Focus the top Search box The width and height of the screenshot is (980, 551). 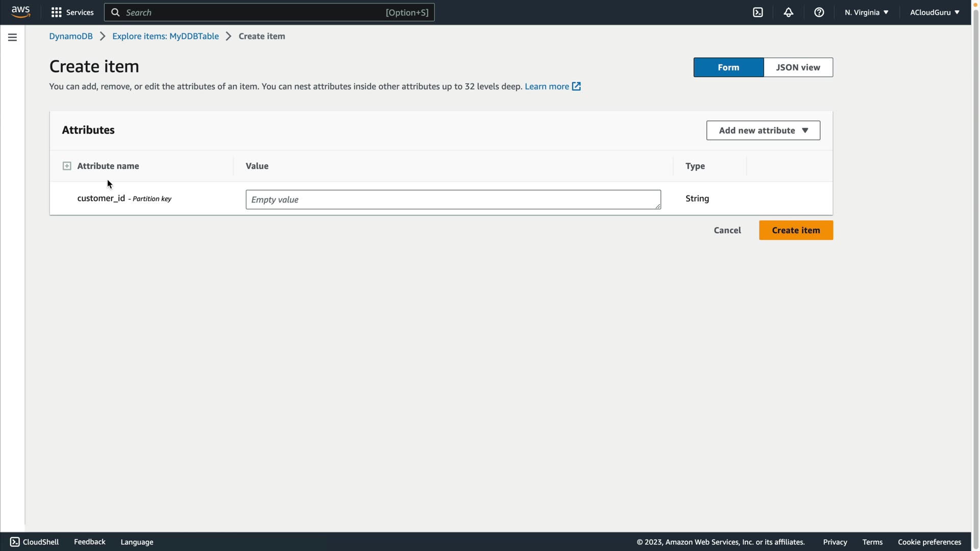tap(255, 12)
